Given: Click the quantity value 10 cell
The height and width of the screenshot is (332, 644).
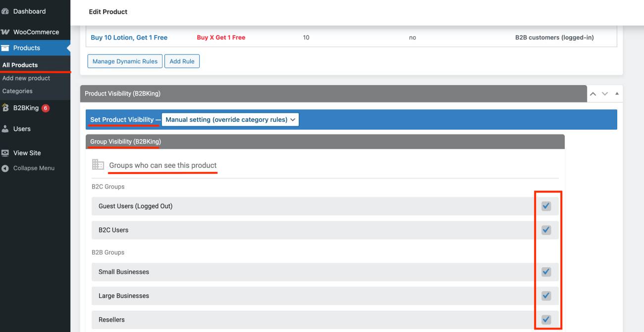Looking at the screenshot, I should (306, 38).
